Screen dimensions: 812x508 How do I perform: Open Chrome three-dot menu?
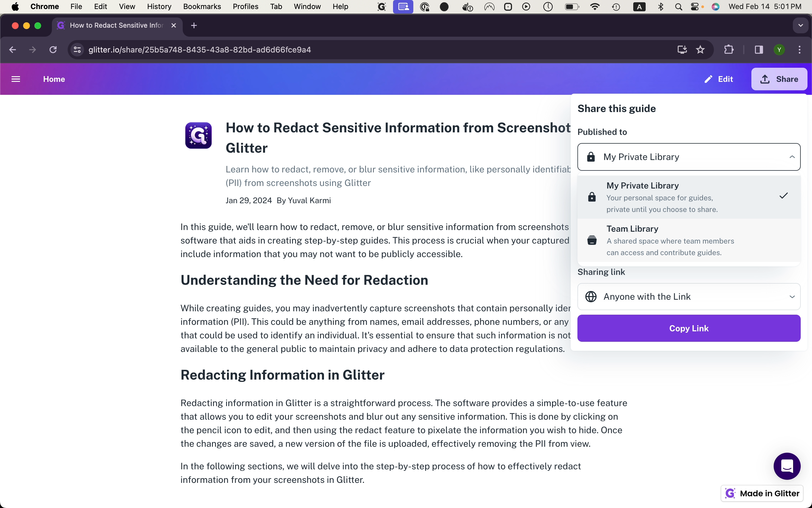(x=800, y=50)
